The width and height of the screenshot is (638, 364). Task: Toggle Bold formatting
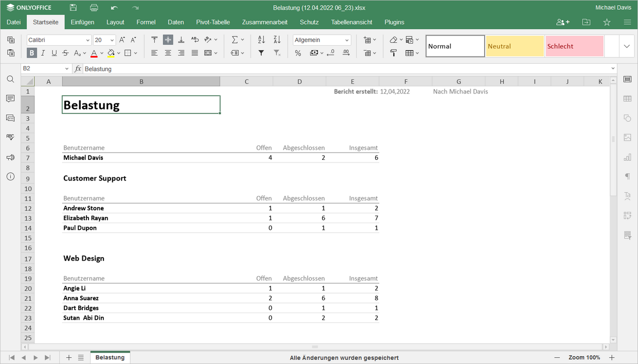[32, 52]
